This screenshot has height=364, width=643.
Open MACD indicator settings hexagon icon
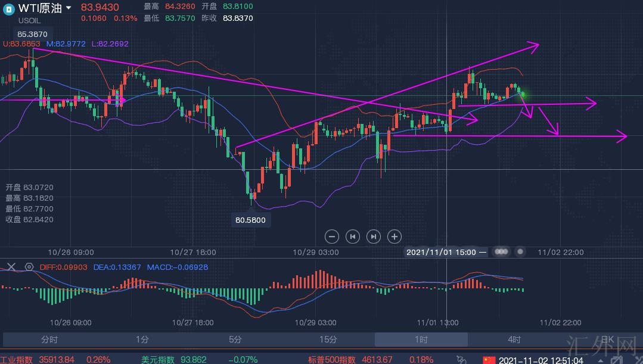click(x=29, y=267)
